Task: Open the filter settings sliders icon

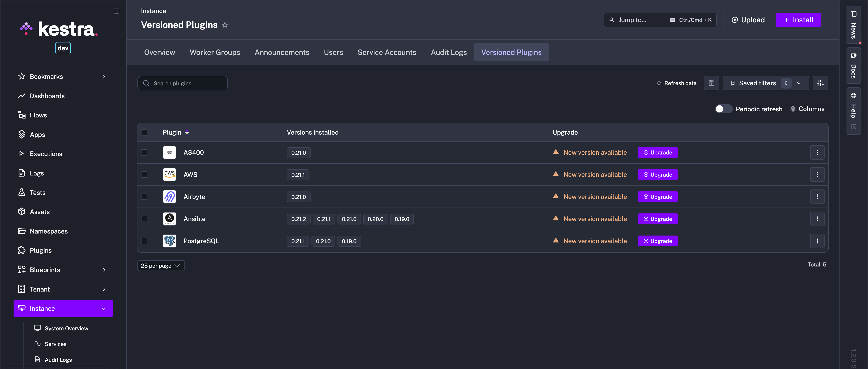Action: click(821, 83)
